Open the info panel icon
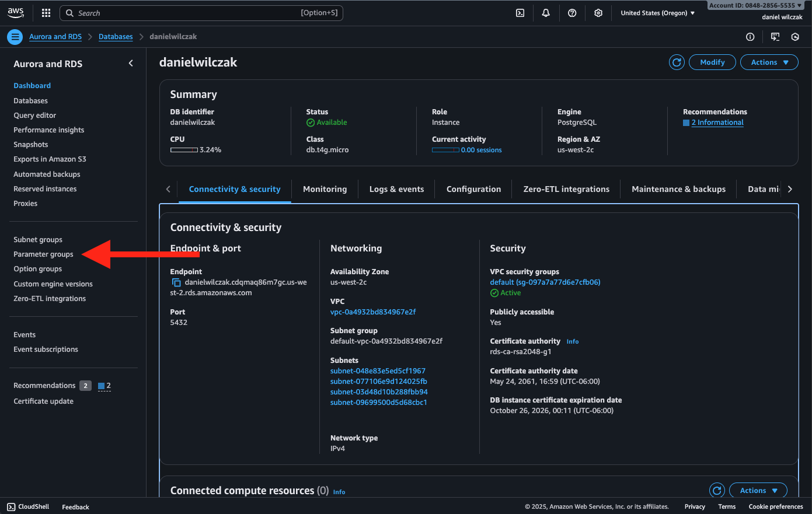812x514 pixels. coord(750,37)
